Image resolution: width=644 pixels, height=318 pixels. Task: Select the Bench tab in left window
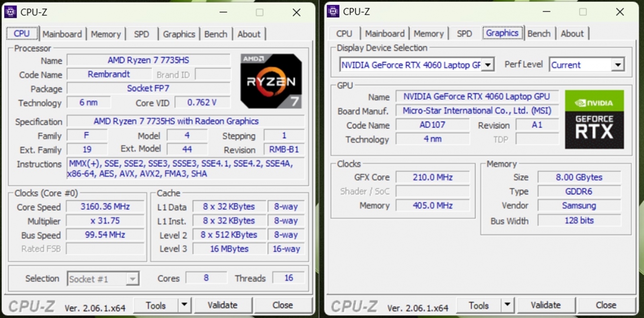[x=216, y=34]
